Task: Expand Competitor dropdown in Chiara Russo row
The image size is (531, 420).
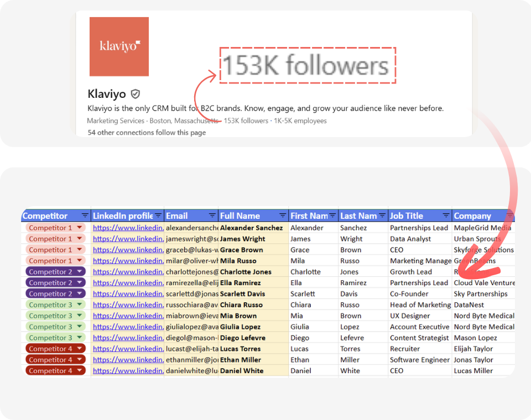Action: pos(79,305)
